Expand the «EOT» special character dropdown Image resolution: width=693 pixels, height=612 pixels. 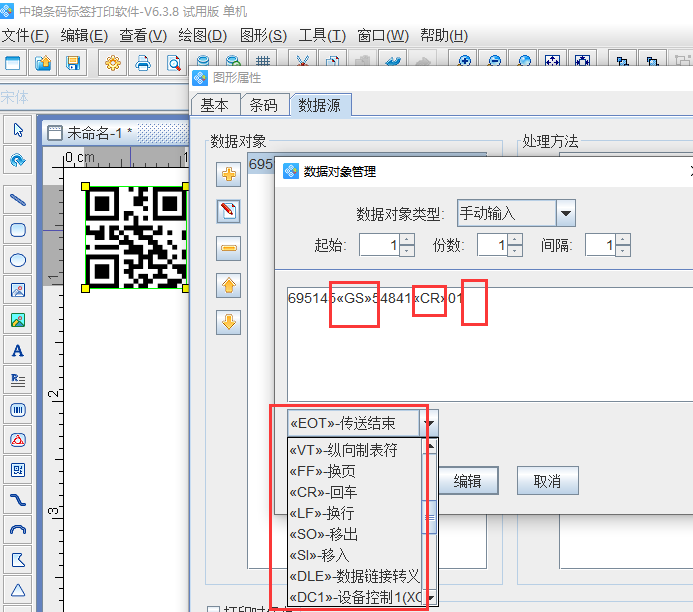pos(428,424)
